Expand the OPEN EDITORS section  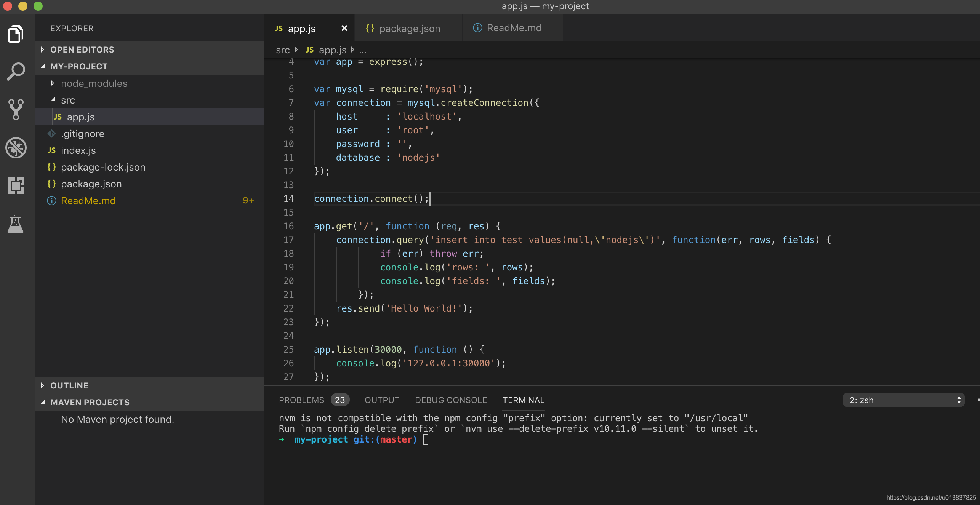point(43,50)
